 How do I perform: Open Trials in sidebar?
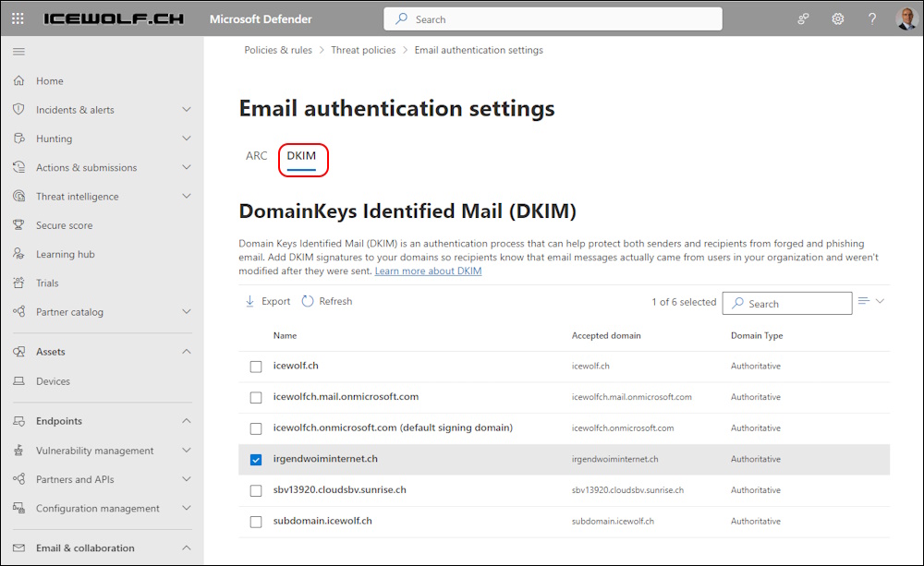(47, 283)
